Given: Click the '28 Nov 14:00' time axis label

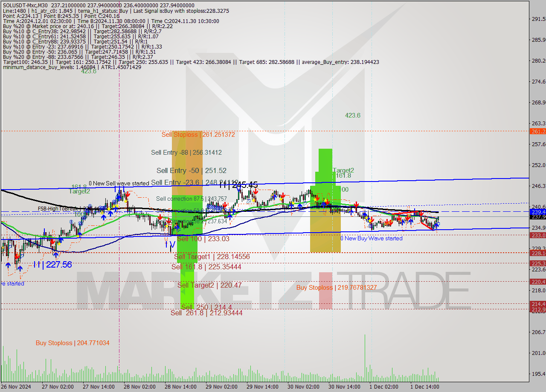Looking at the screenshot, I should click(181, 387).
